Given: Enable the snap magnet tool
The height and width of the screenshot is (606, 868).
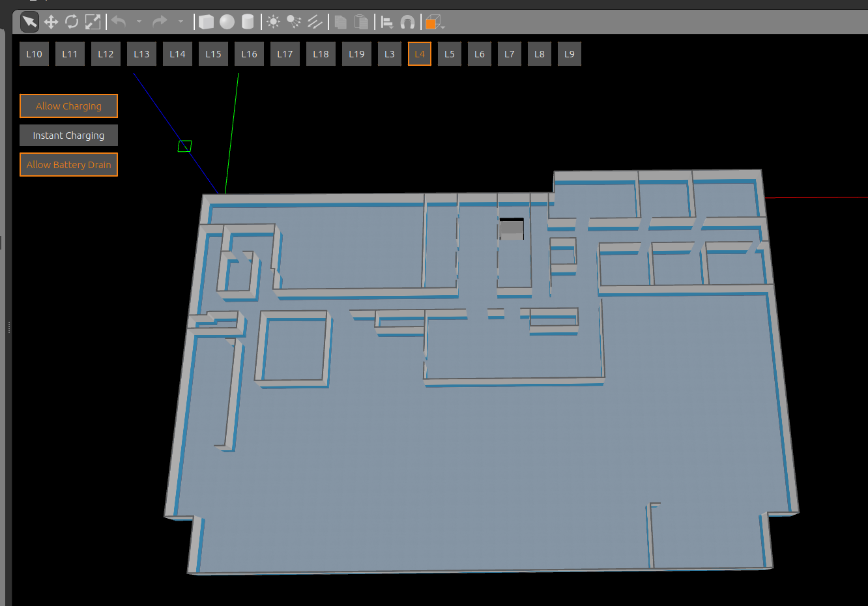Looking at the screenshot, I should (407, 22).
